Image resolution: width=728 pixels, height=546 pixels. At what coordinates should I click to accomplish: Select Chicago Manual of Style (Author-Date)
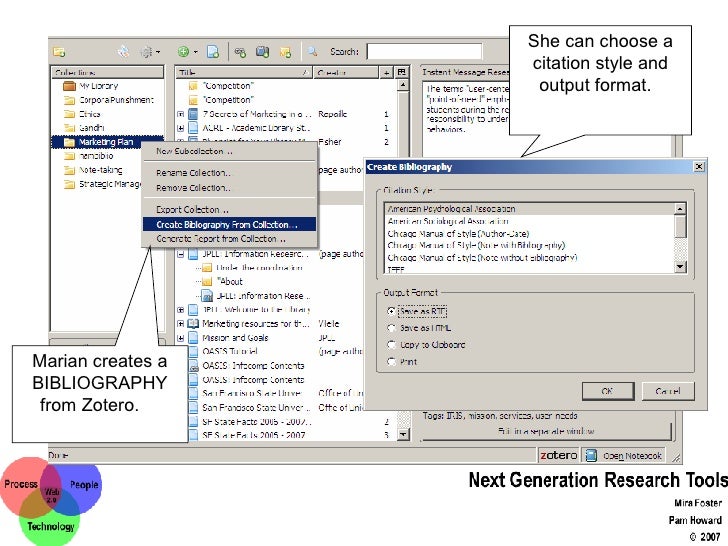point(529,233)
